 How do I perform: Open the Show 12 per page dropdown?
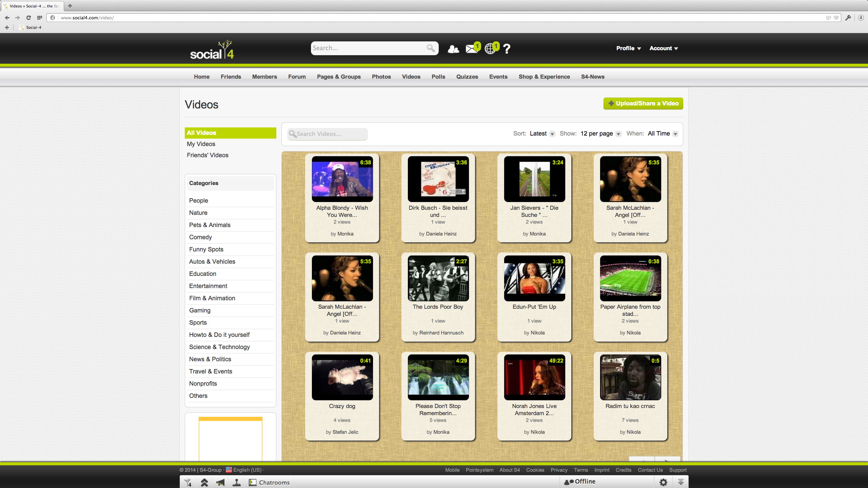tap(600, 134)
